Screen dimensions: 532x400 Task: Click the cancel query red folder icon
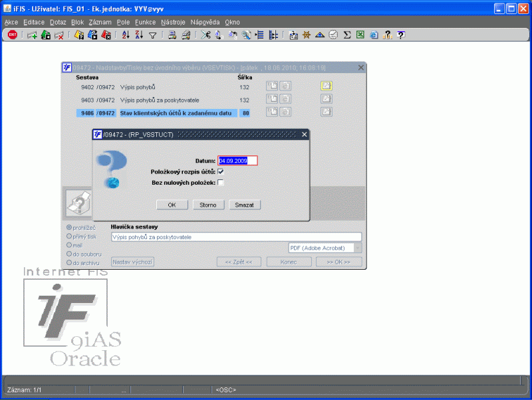point(106,35)
